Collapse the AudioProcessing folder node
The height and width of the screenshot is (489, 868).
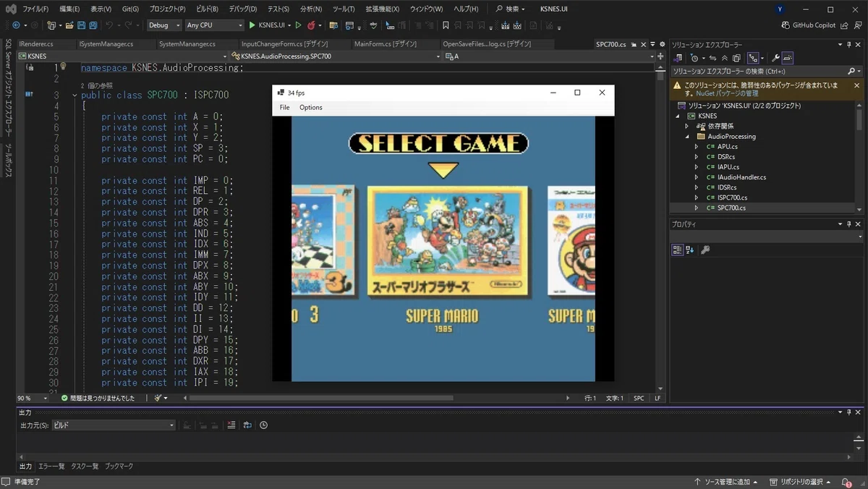pyautogui.click(x=688, y=136)
